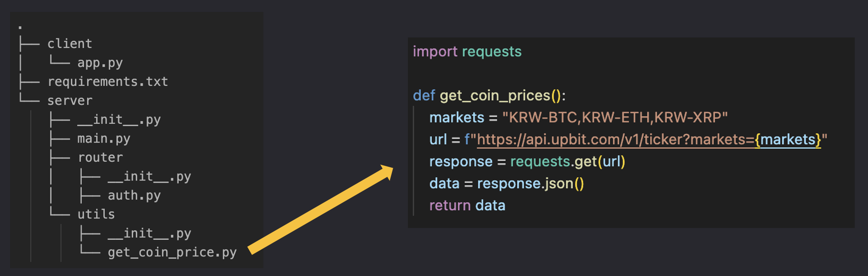The width and height of the screenshot is (868, 276).
Task: Click the {markets} placeholder in URL
Action: click(788, 139)
